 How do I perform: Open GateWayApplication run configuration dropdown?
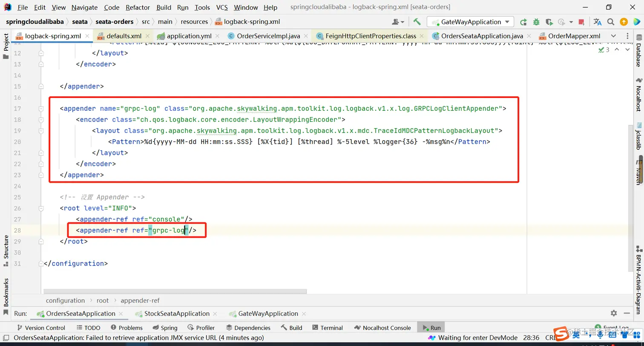470,22
